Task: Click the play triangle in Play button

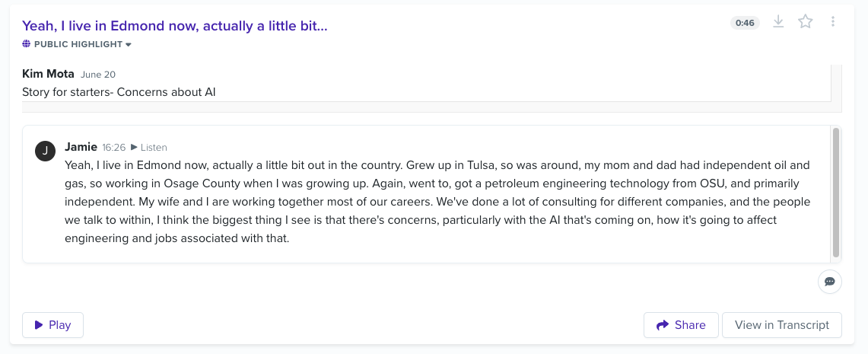Action: 39,325
